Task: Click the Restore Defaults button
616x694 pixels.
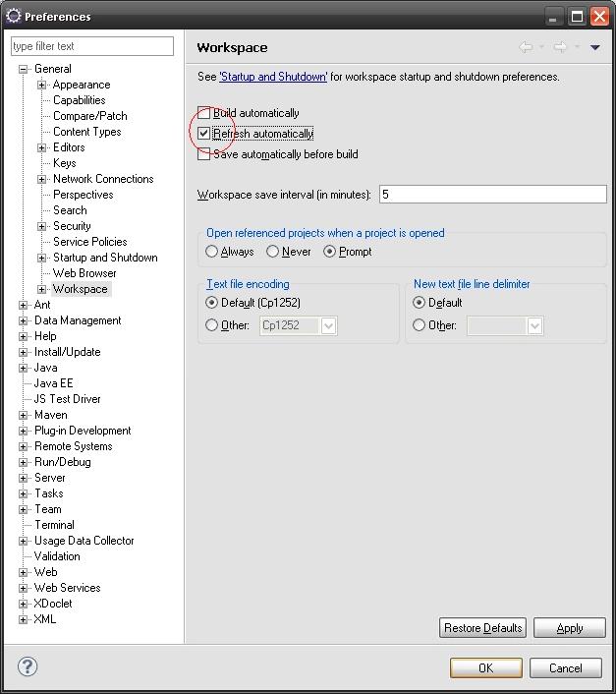Action: click(482, 628)
